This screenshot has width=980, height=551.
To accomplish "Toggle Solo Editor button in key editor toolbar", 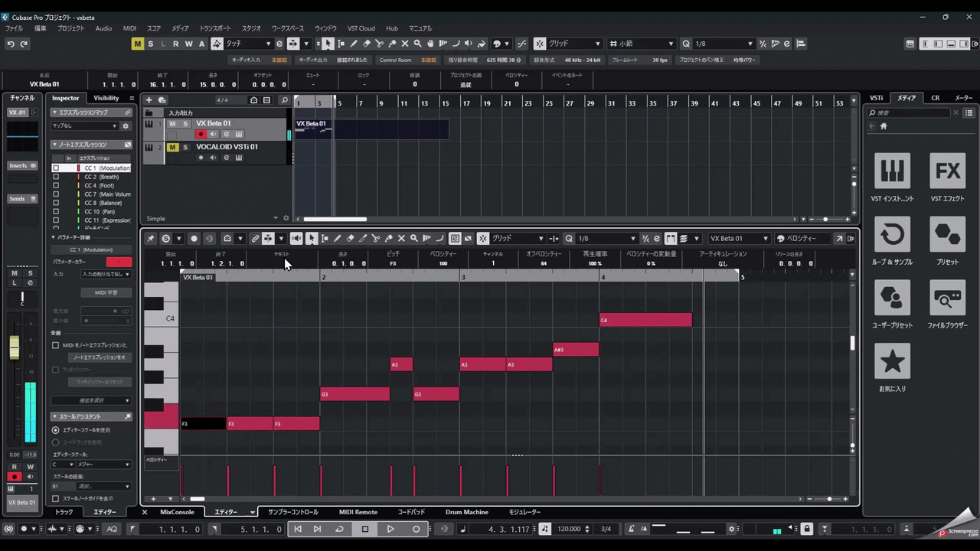I will (x=165, y=239).
